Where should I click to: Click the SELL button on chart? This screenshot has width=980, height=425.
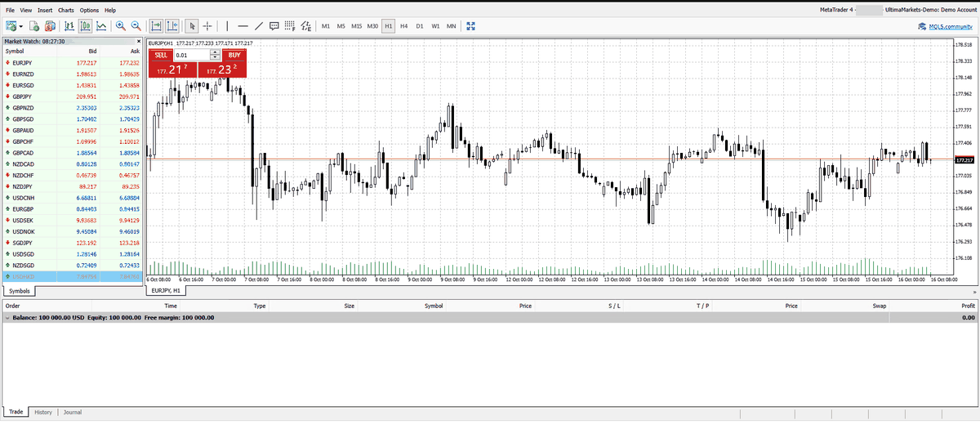[161, 55]
